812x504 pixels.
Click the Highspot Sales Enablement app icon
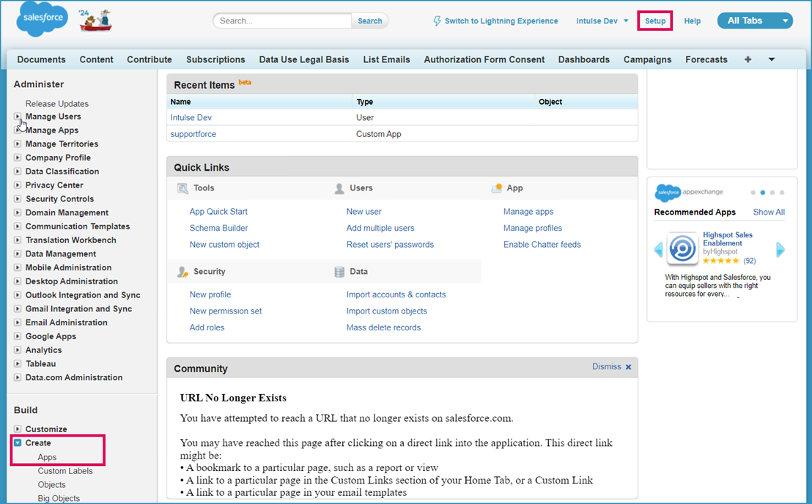682,249
